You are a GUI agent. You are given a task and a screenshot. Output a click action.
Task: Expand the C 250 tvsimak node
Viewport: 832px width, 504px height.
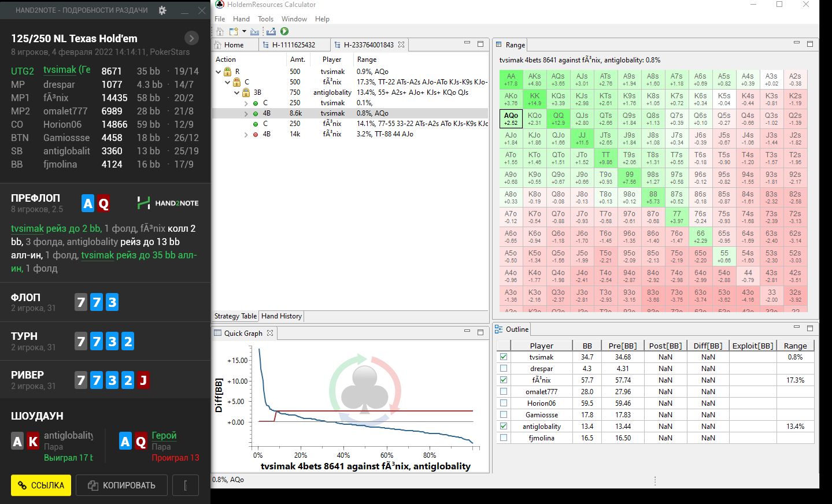(x=246, y=103)
